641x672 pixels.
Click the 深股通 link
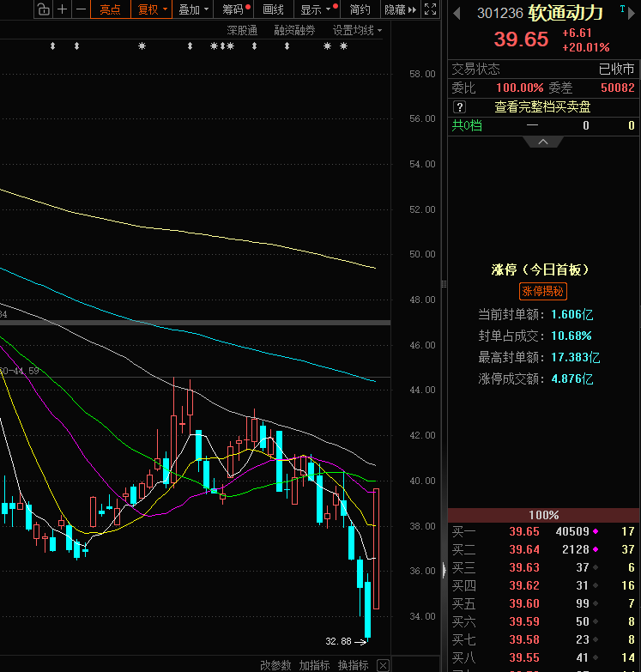click(242, 30)
